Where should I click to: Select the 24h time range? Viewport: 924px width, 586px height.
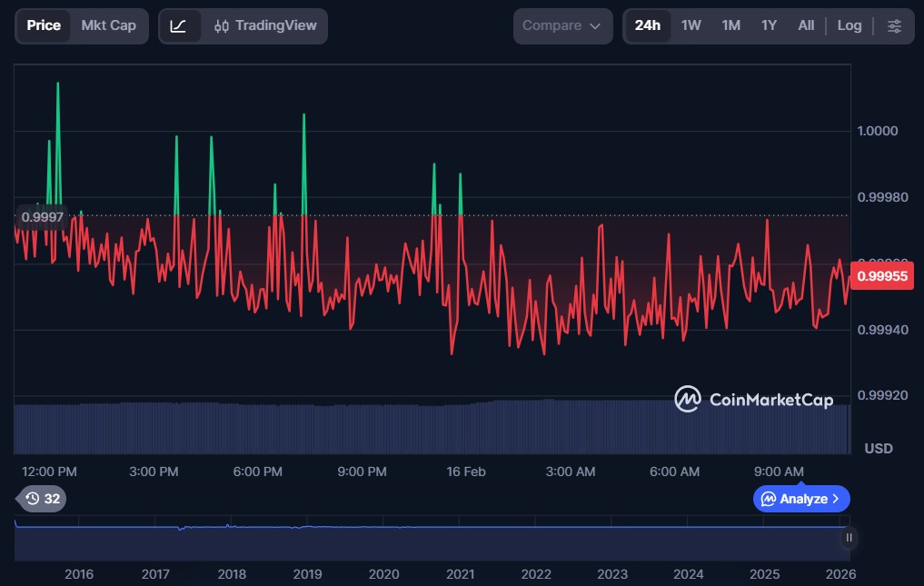pyautogui.click(x=647, y=26)
